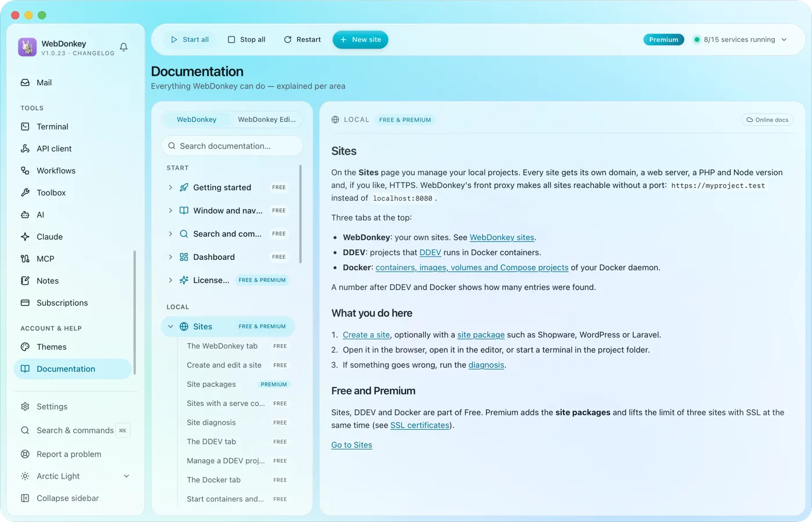Click the New site button
Screen dimensions: 812x522
point(360,39)
